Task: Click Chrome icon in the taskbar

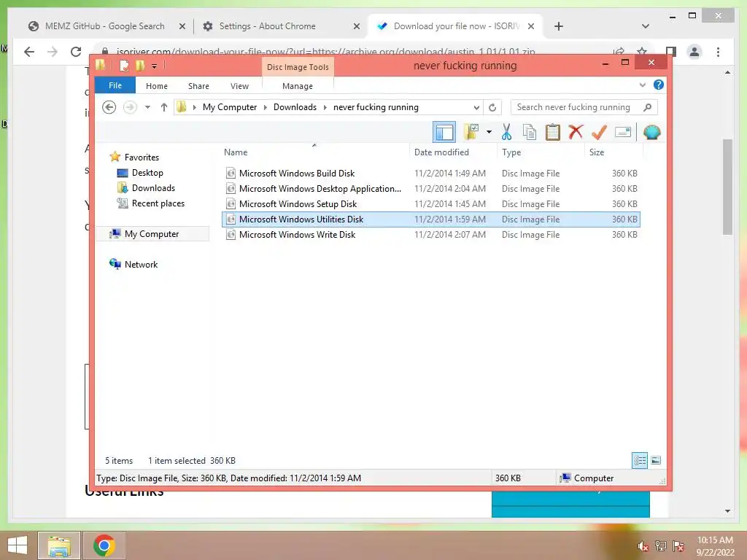Action: click(x=104, y=545)
